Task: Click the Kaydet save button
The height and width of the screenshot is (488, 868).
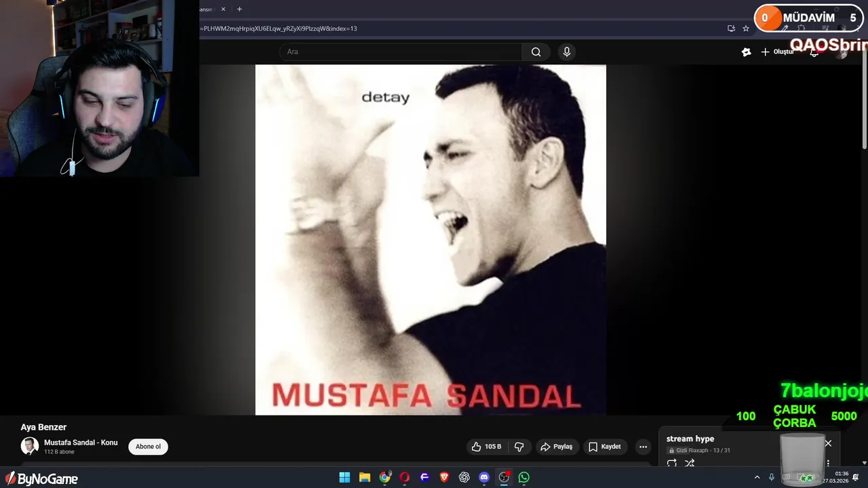Action: tap(604, 447)
